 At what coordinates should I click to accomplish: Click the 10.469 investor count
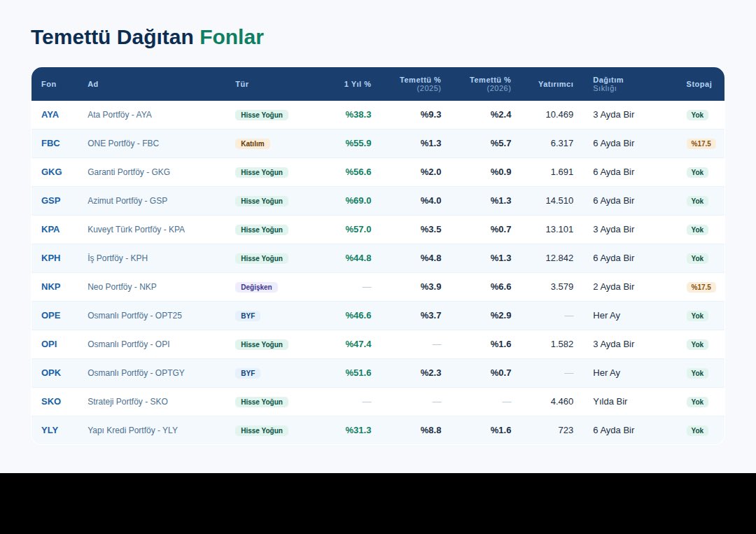(559, 115)
